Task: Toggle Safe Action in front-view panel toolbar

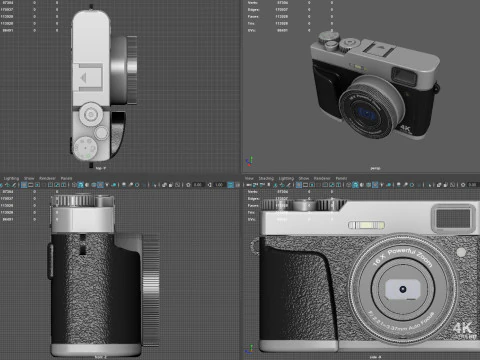Action: (332, 185)
